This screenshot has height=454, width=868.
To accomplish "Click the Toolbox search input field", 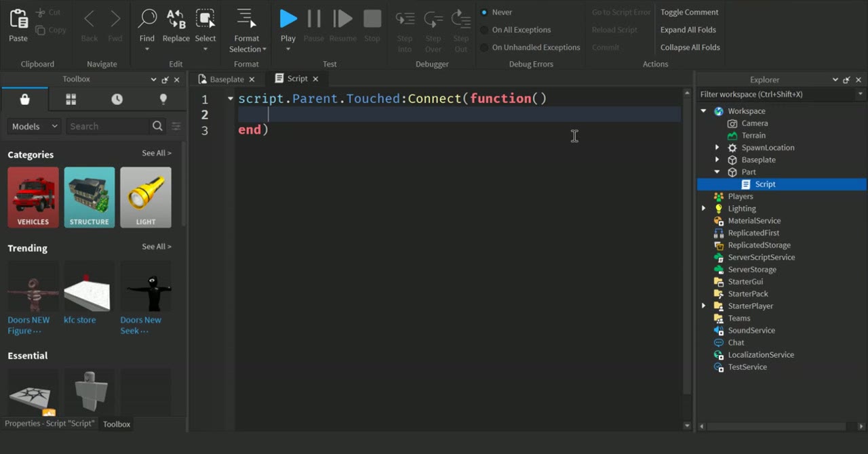I will coord(108,126).
